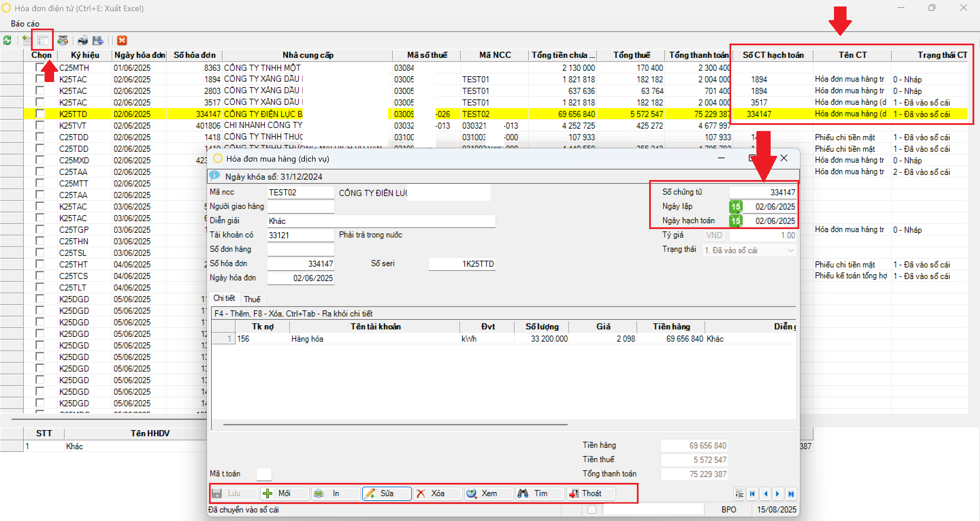Open calendar icon beside Ngày lập
Screen dimensions: 980x521
tap(735, 207)
